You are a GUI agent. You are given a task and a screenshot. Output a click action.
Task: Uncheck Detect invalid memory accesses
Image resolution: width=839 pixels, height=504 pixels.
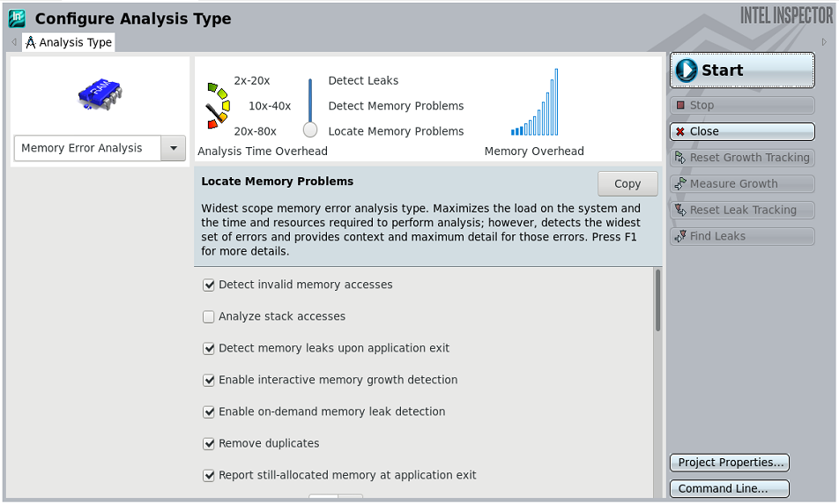[209, 285]
